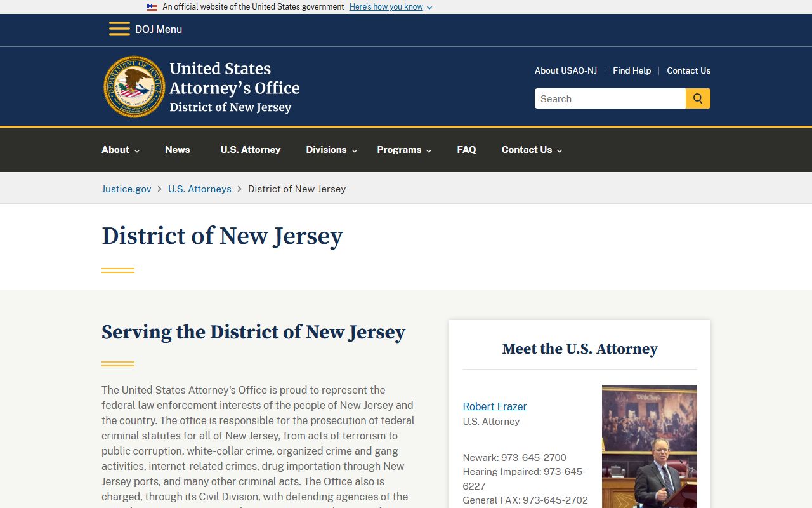Open the Robert Frazer profile link
812x508 pixels.
coord(495,406)
